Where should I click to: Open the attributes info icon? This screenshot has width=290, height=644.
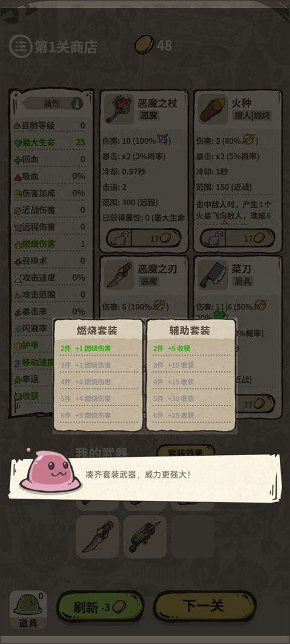click(77, 104)
